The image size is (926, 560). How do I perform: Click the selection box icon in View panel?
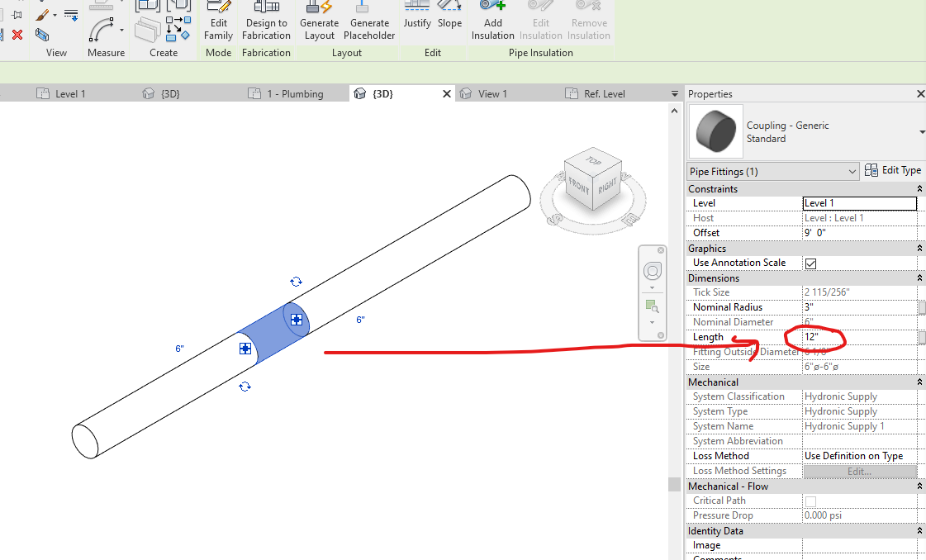click(x=41, y=35)
